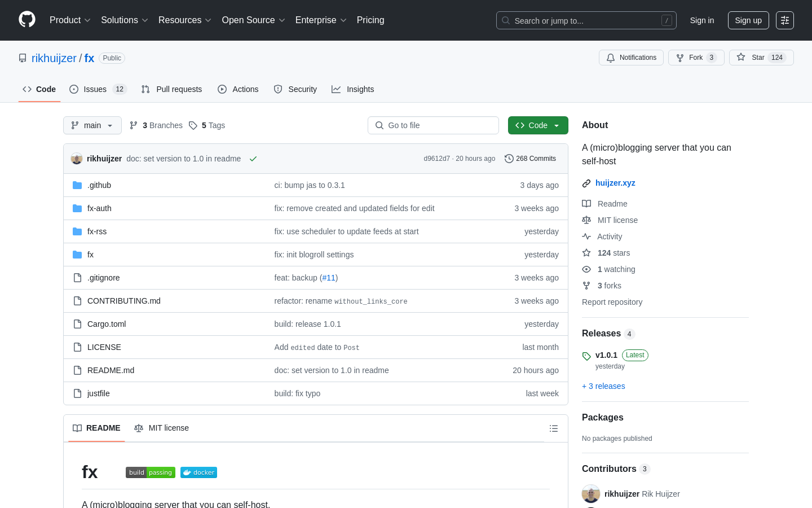This screenshot has width=812, height=508.
Task: Open the .github folder
Action: 99,185
